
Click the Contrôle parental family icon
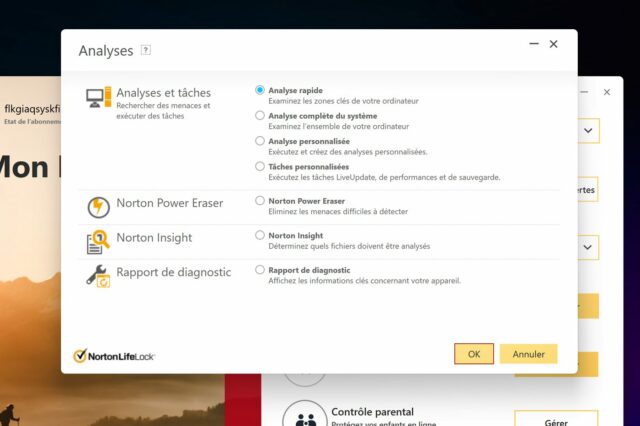pos(305,416)
